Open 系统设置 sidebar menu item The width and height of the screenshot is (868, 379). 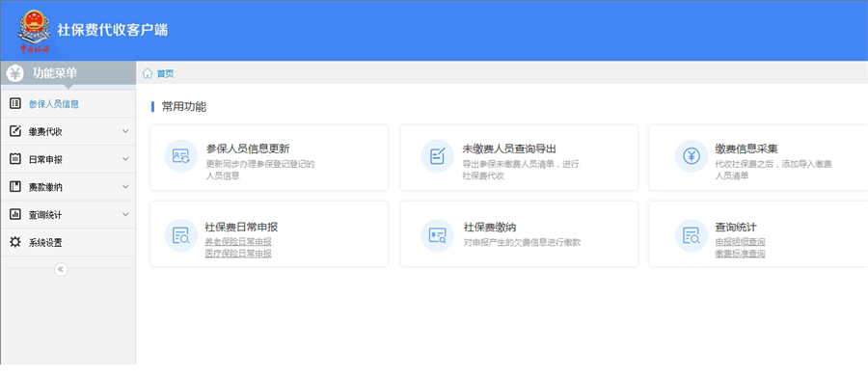pos(68,242)
